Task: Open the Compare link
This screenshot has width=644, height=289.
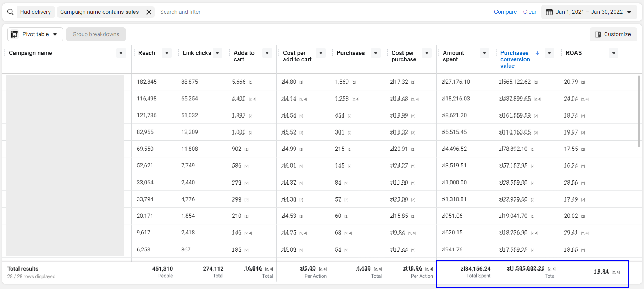Action: point(505,12)
